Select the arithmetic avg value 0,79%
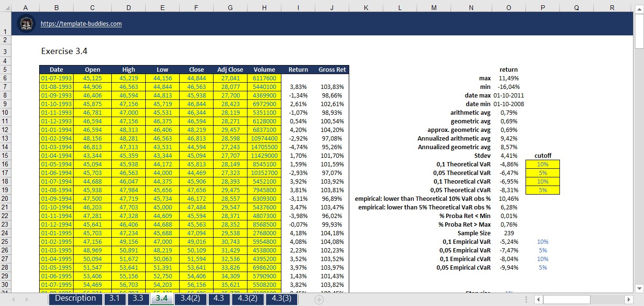Screen dimensions: 644x306 coord(508,112)
